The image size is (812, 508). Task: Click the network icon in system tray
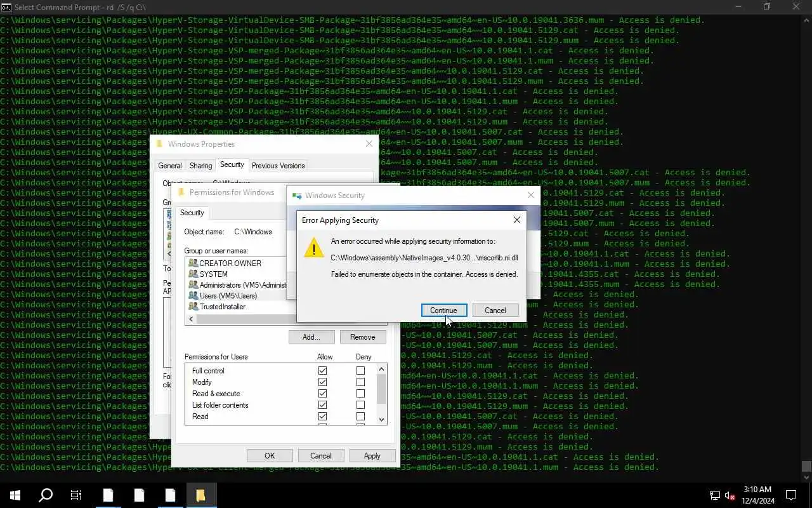[x=714, y=495]
